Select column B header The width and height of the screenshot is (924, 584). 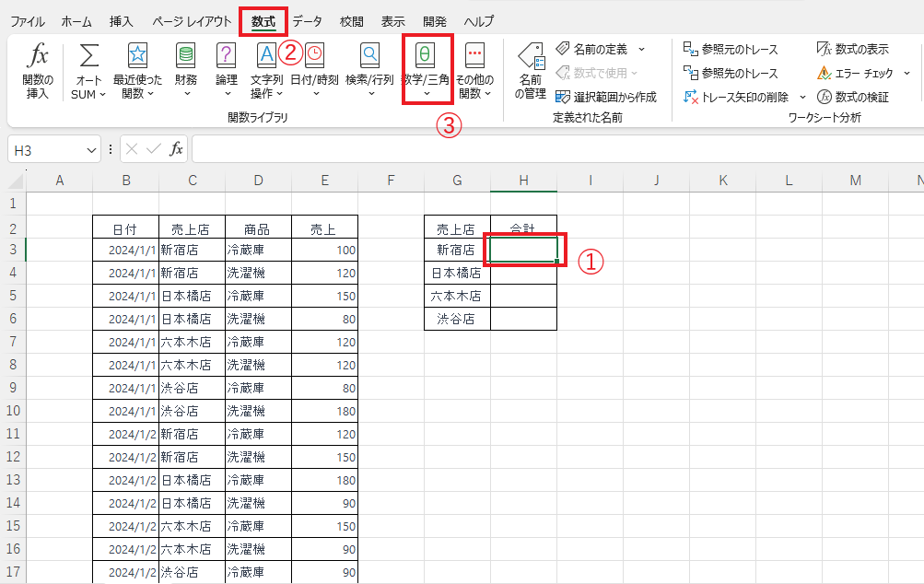click(x=126, y=181)
